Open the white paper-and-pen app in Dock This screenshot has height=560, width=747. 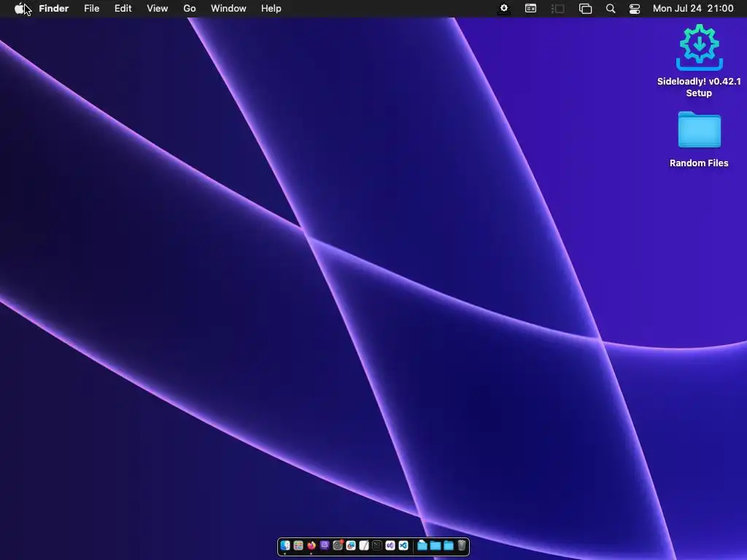tap(364, 545)
